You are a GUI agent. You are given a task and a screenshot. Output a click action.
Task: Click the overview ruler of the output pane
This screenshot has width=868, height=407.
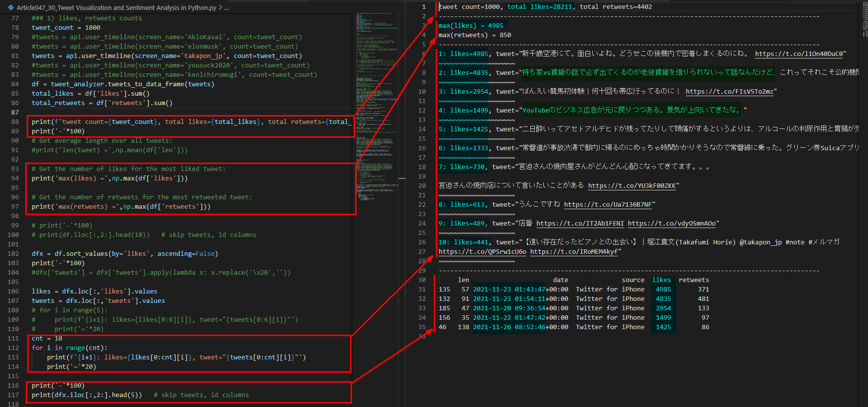point(865,203)
